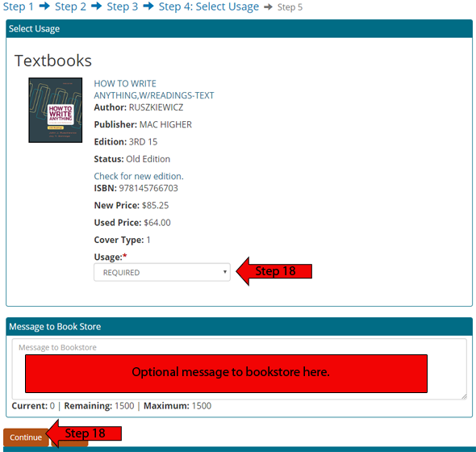Click the red asterisk beside Usage label

click(125, 256)
